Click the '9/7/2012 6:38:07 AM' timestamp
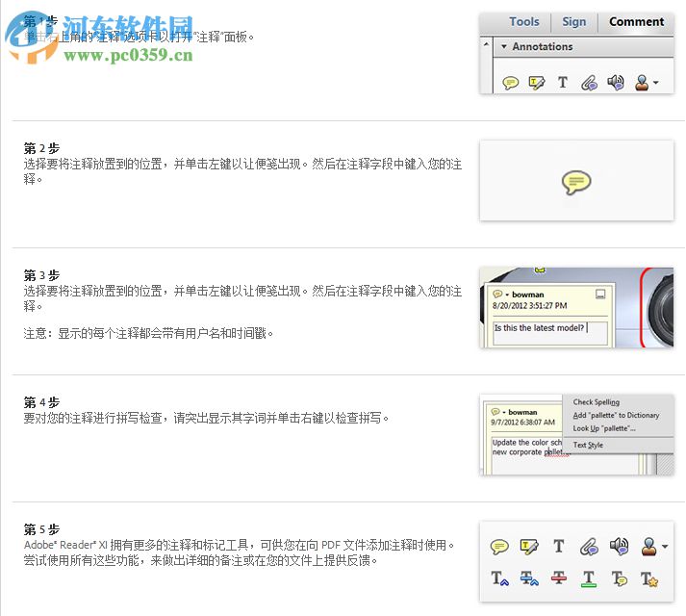This screenshot has height=616, width=686. [x=522, y=423]
